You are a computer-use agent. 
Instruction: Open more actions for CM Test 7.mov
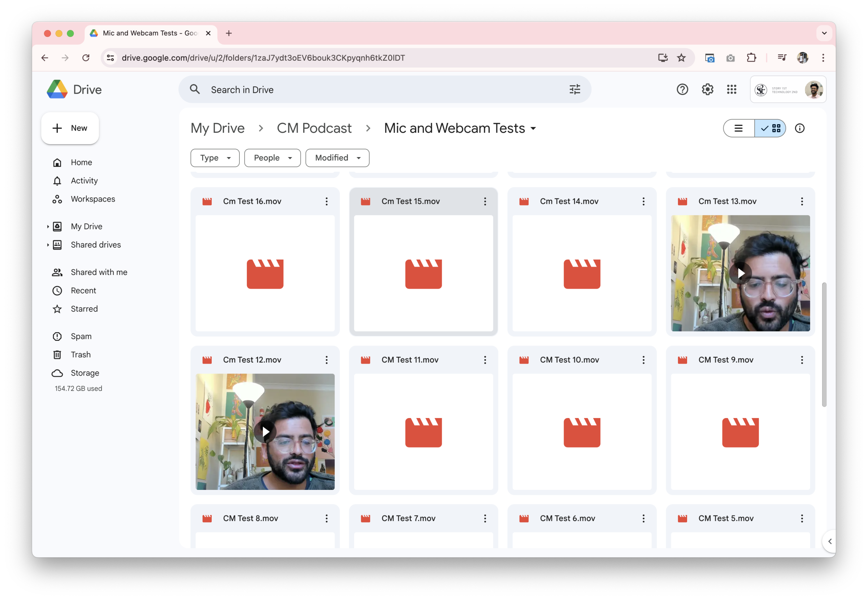click(x=485, y=518)
